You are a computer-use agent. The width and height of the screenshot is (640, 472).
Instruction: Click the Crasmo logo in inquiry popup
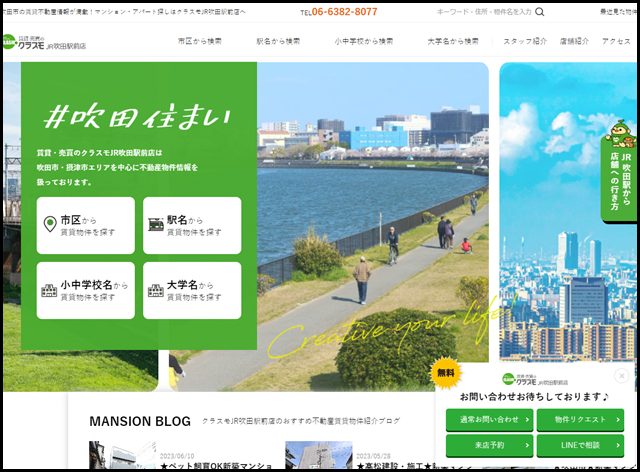coord(535,380)
